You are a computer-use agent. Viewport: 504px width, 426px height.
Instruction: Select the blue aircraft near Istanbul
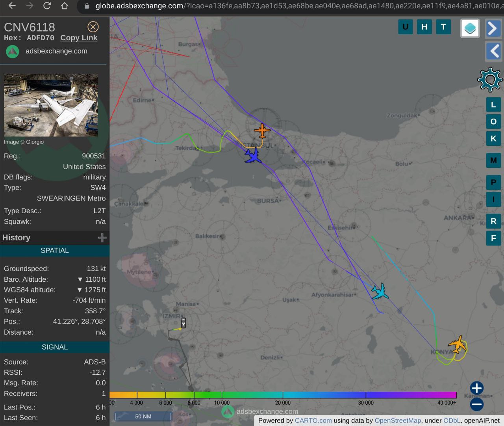[x=252, y=156]
